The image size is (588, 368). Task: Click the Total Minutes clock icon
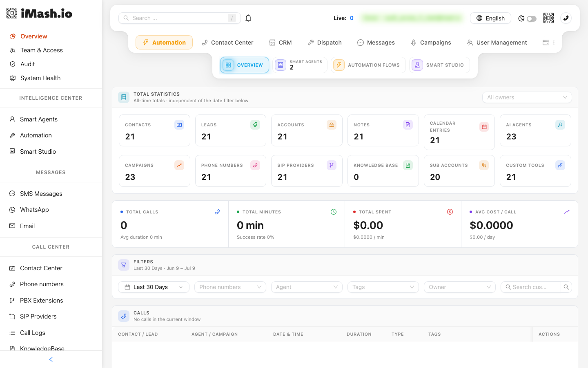tap(334, 212)
